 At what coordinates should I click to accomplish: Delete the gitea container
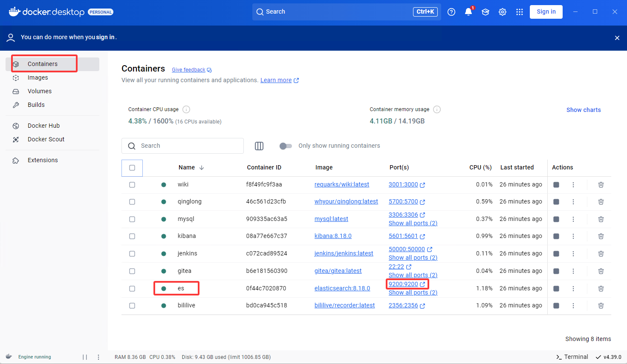click(x=601, y=271)
